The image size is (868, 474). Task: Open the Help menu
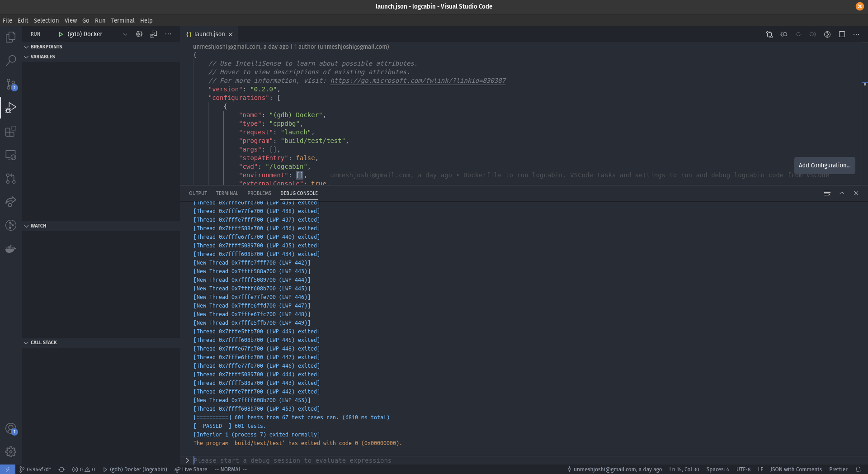point(146,20)
